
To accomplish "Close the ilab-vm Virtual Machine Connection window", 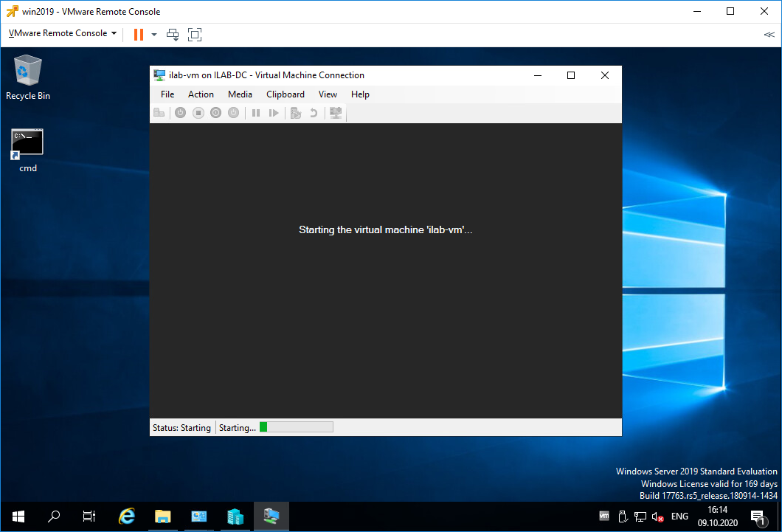I will click(605, 75).
